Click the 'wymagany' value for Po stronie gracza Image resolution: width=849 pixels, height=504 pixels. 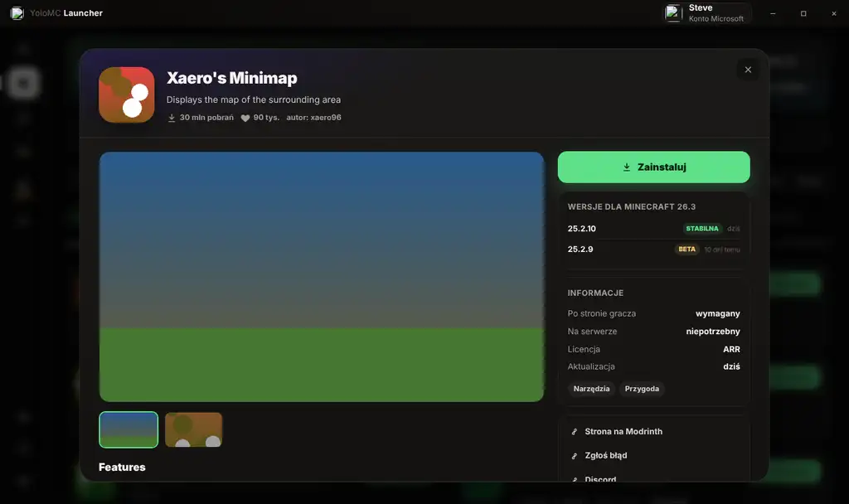pyautogui.click(x=717, y=313)
